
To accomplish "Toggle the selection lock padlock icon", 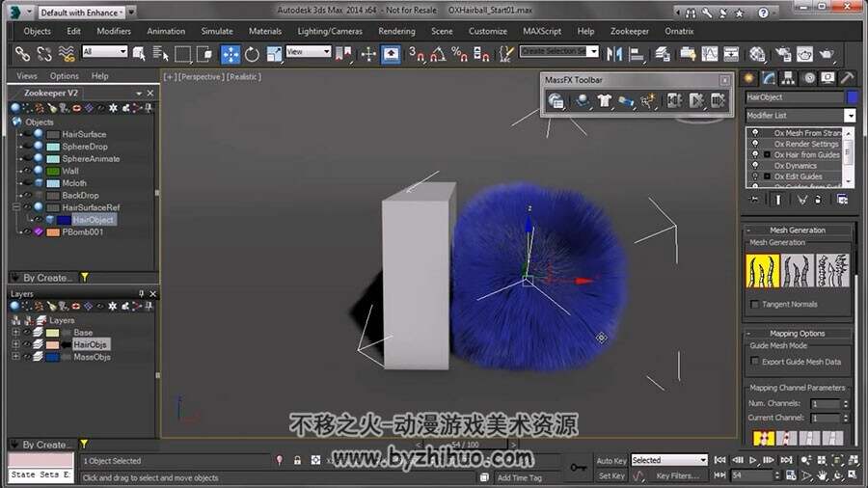I will [297, 460].
